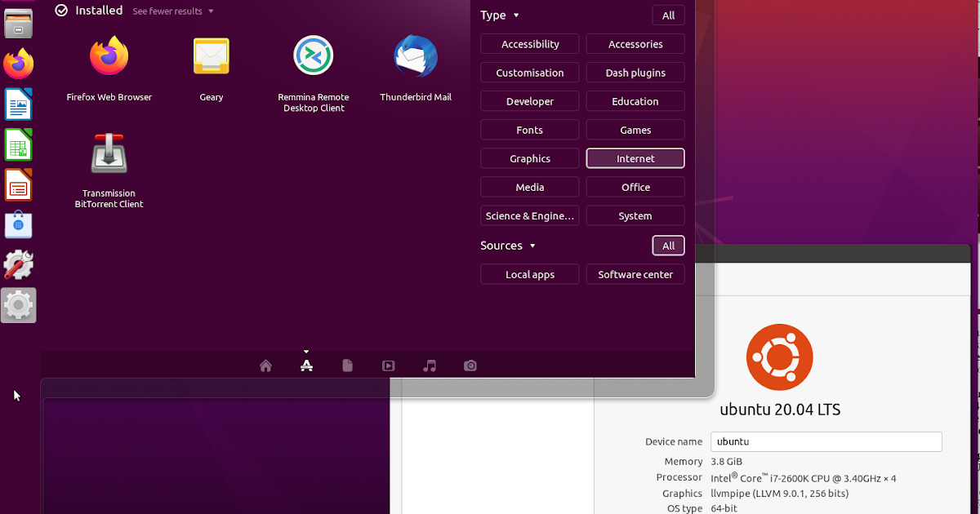980x514 pixels.
Task: Toggle Science & Engineering filter
Action: pos(530,215)
